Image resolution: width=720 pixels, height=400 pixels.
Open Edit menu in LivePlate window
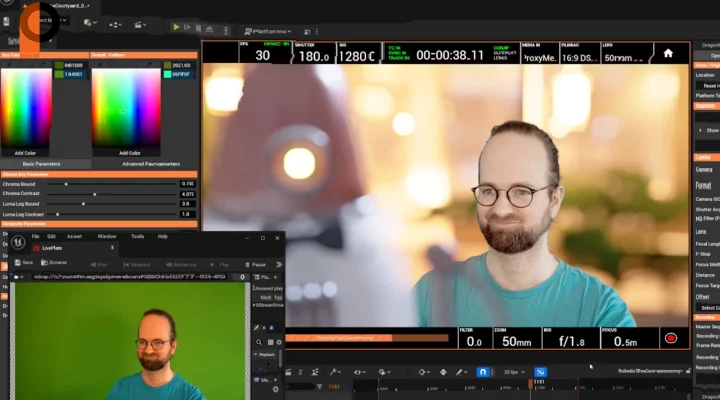51,237
